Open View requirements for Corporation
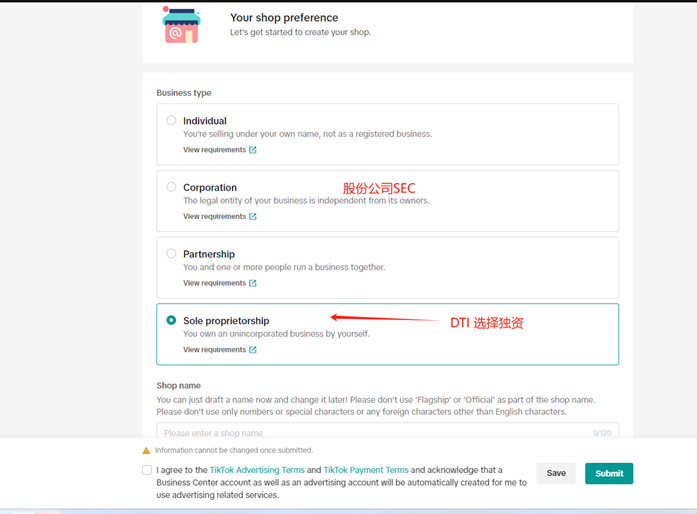The height and width of the screenshot is (514, 697). pos(214,217)
